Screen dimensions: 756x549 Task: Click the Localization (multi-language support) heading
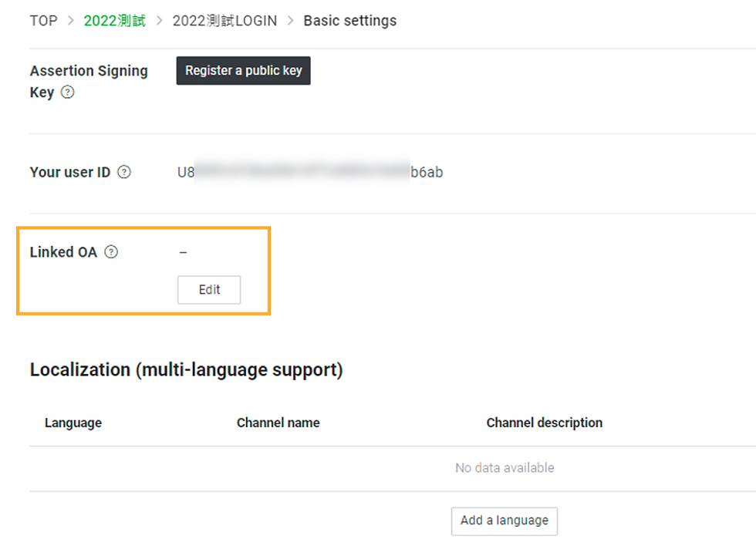[x=186, y=370]
